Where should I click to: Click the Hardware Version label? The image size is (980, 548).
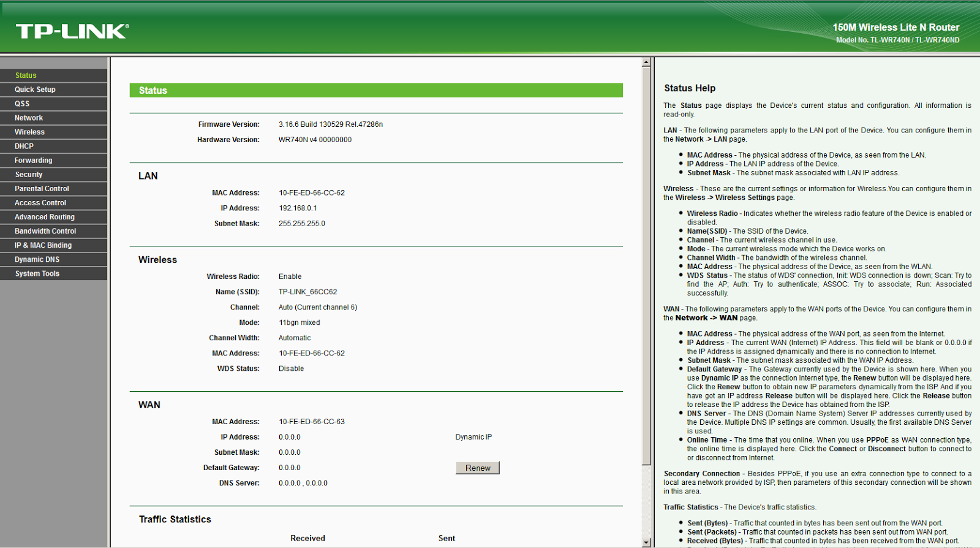(228, 140)
